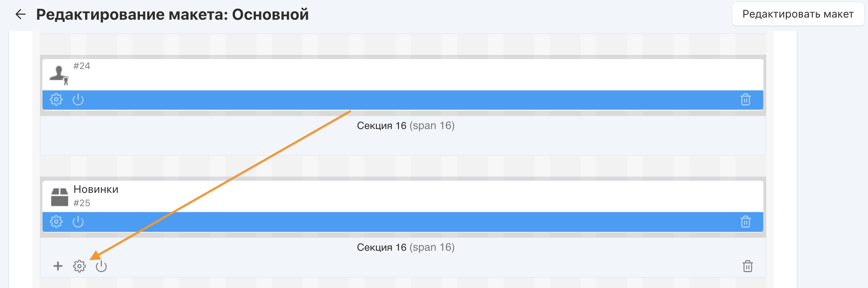
Task: Open settings gear for Новинки block
Action: 56,222
